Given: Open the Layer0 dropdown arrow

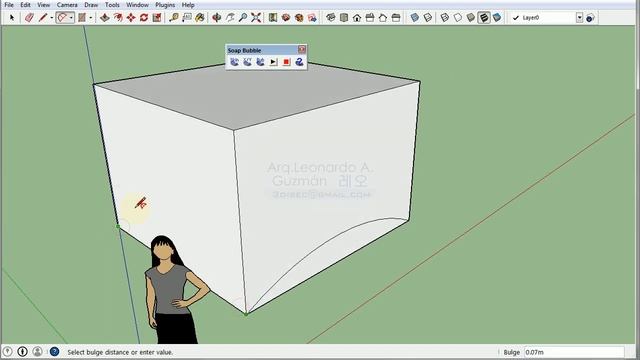Looking at the screenshot, I should click(x=580, y=18).
